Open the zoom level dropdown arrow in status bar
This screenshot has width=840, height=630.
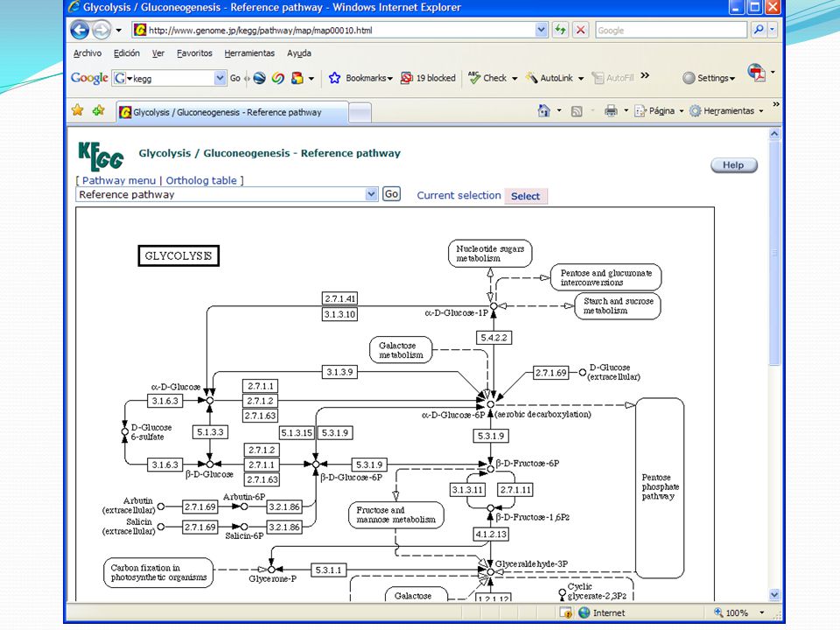tap(761, 612)
